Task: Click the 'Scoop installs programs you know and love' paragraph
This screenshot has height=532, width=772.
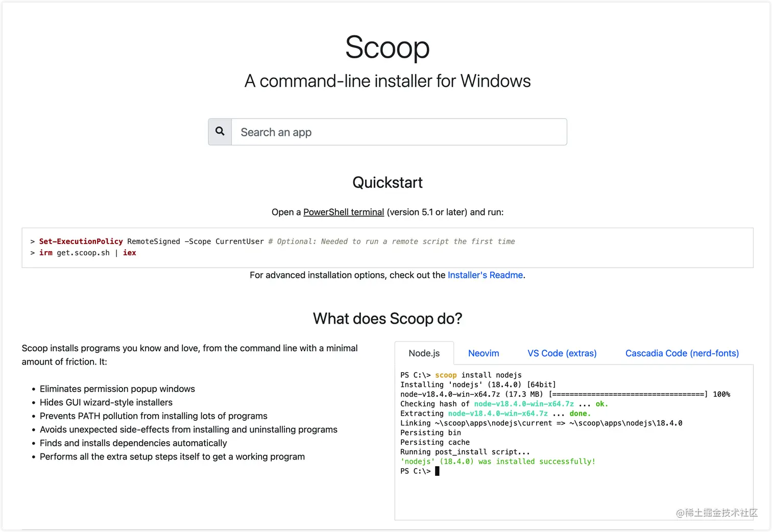Action: click(x=190, y=355)
